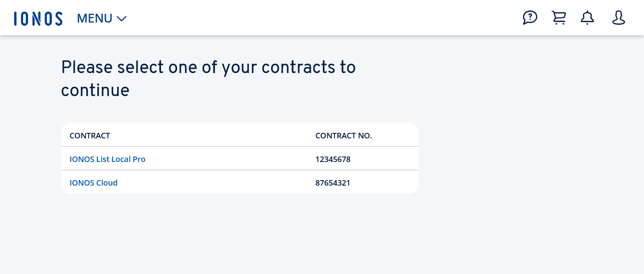Click contract number 12345678
The height and width of the screenshot is (274, 644).
(x=333, y=159)
